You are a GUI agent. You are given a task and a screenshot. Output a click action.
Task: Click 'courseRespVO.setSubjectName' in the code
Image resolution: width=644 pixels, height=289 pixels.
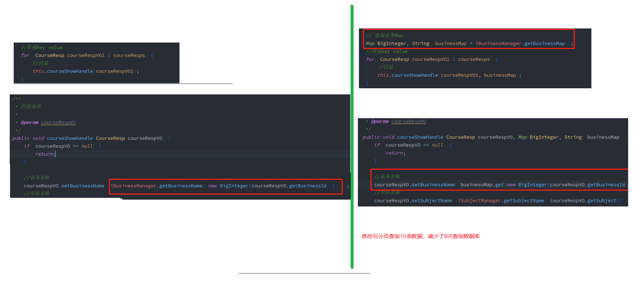(413, 200)
